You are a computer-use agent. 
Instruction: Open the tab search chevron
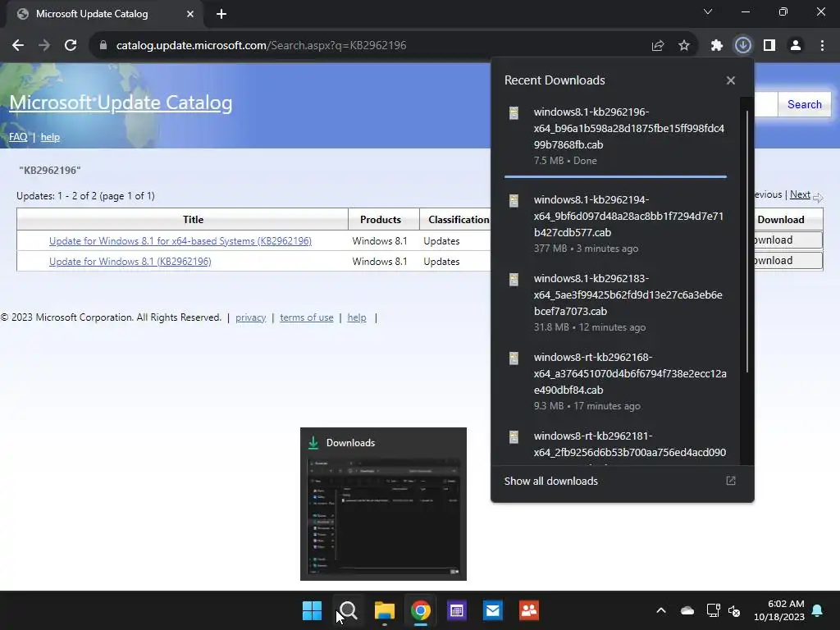tap(708, 11)
